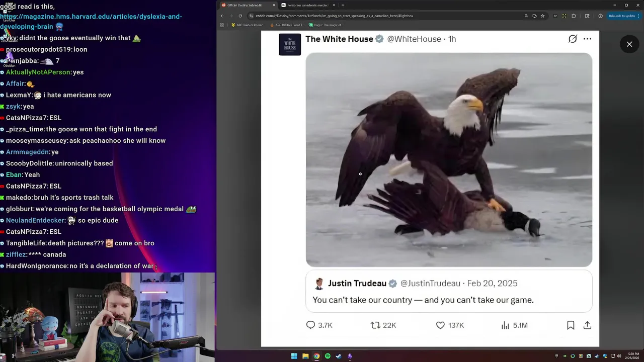Click the taskbar clock showing 5:20 PM
The image size is (644, 362).
coord(633,356)
